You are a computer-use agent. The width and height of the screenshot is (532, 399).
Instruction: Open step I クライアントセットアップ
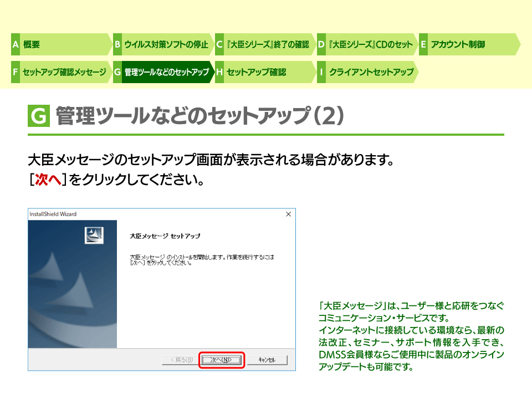(x=367, y=72)
